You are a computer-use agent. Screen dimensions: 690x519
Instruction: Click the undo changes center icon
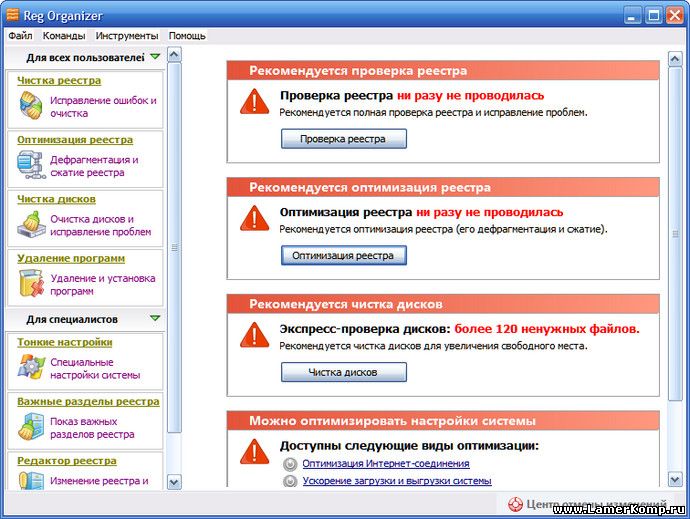(516, 504)
